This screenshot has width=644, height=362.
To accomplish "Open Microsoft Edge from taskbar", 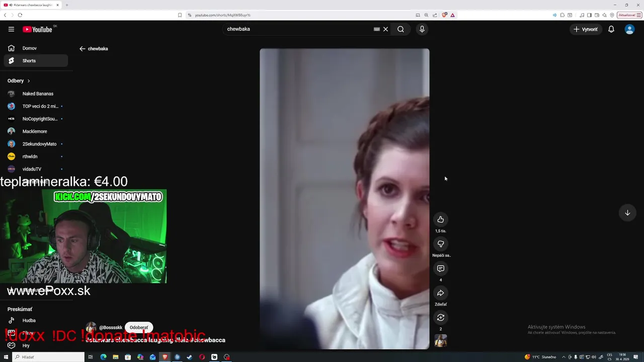I will point(103,357).
